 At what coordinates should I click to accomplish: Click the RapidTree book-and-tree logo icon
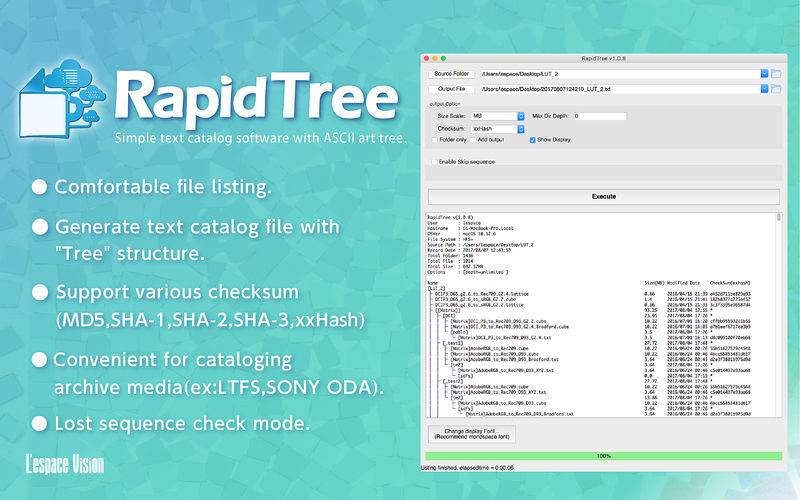(61, 98)
